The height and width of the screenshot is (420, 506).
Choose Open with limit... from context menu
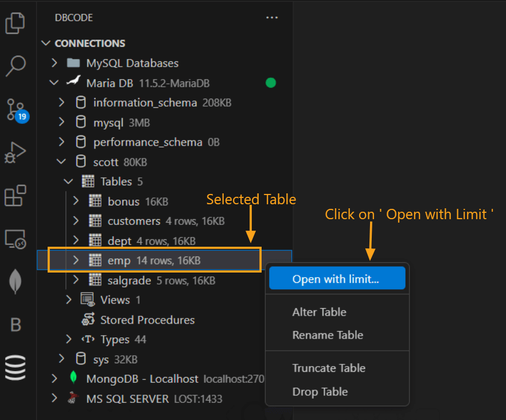[337, 278]
